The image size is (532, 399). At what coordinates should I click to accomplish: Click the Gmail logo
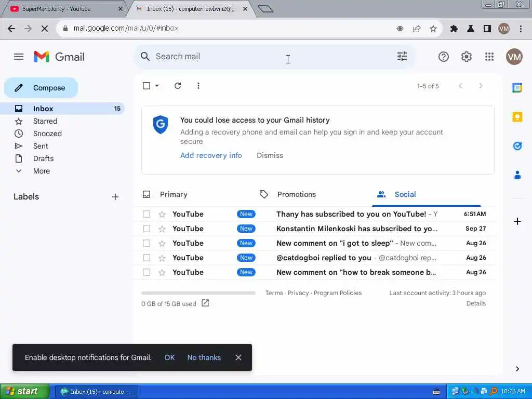pos(59,57)
